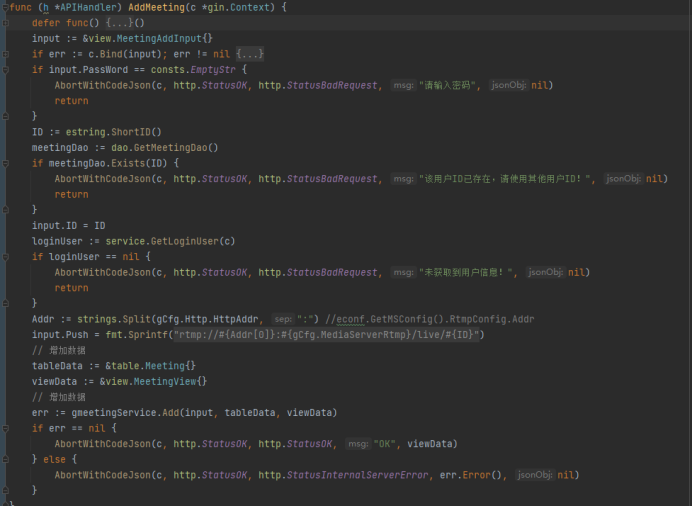692x506 pixels.
Task: Click dao.GetMeetingDao() call
Action: tap(165, 148)
